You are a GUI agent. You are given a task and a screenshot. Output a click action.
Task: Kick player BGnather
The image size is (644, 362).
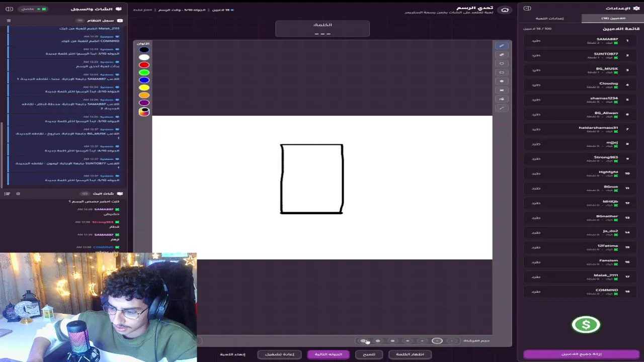(x=536, y=218)
